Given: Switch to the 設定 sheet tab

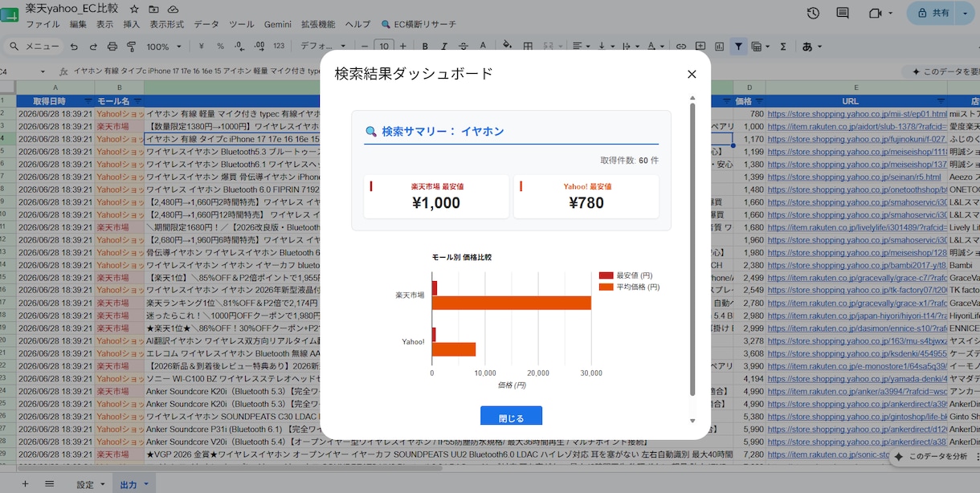Looking at the screenshot, I should click(91, 484).
